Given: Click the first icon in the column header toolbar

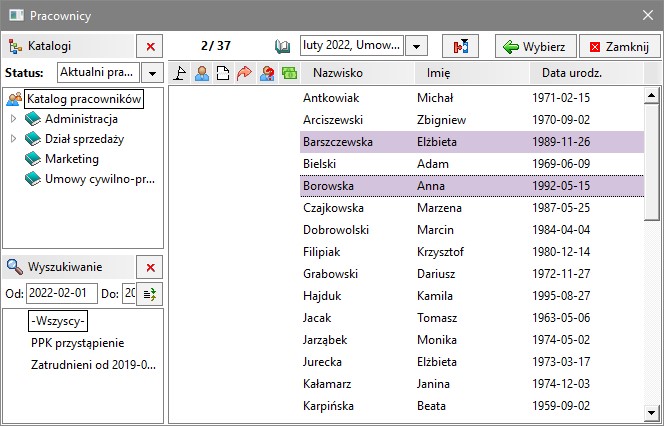Looking at the screenshot, I should 180,73.
